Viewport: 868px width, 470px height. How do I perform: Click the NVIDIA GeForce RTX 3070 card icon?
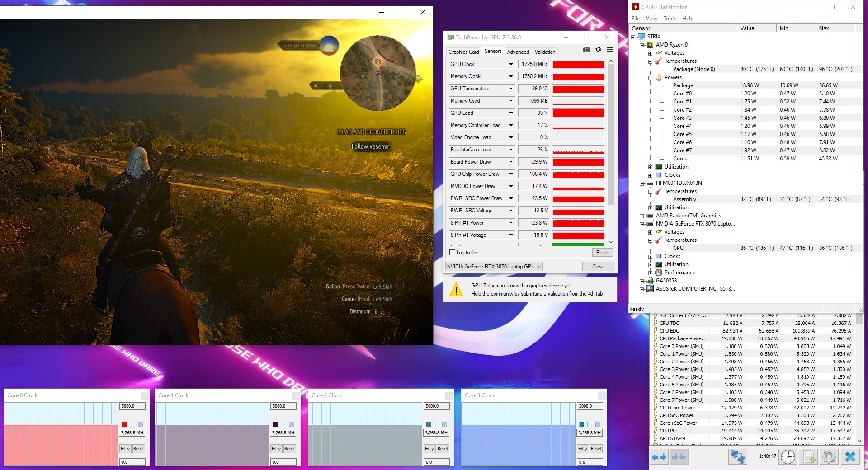650,224
